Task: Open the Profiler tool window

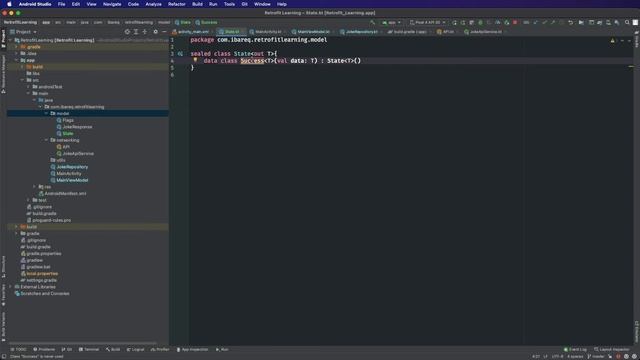Action: coord(160,350)
